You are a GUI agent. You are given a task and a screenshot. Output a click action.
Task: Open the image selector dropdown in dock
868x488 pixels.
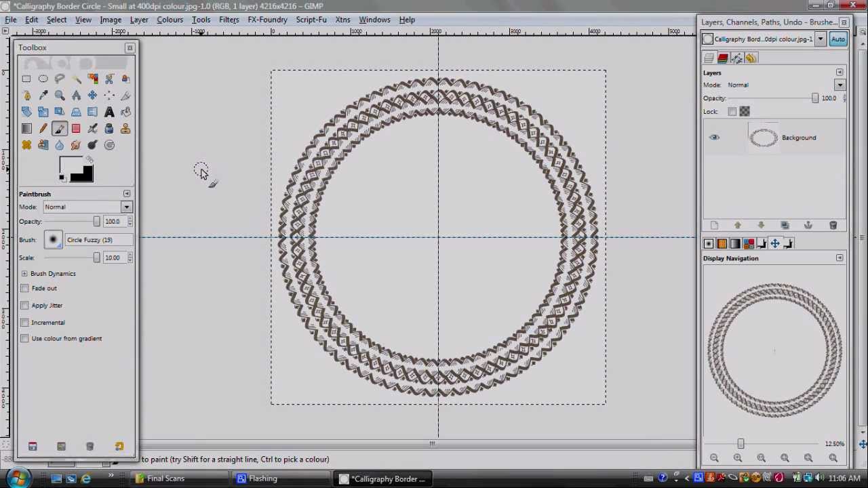[x=821, y=39]
